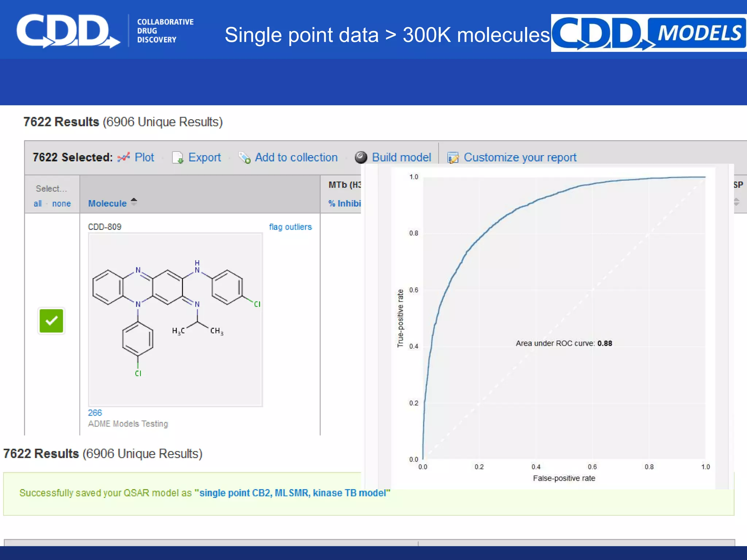
Task: Open the Plot link
Action: click(x=144, y=157)
